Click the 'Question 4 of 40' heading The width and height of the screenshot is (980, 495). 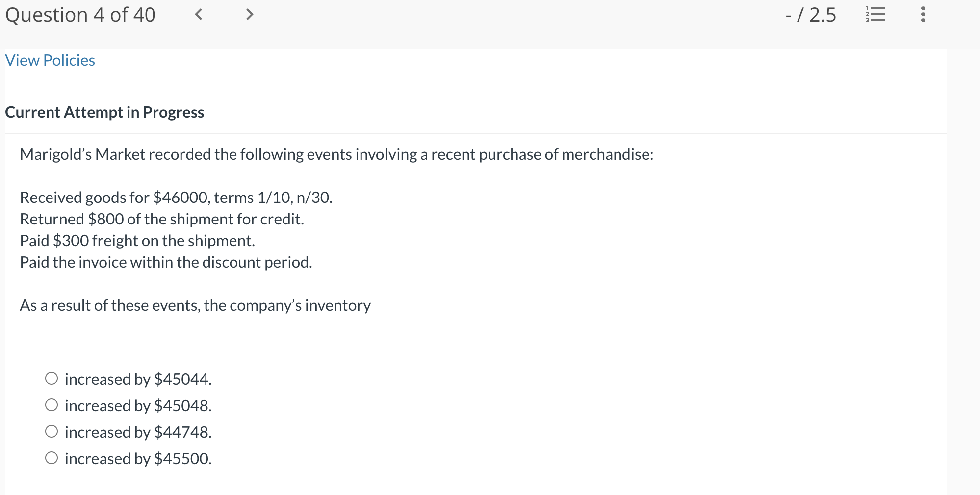[x=80, y=15]
